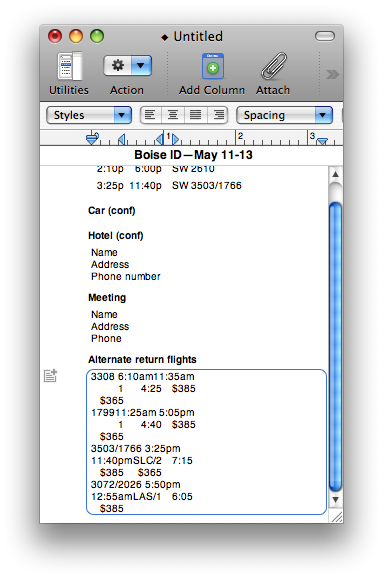Click the Add Column icon
The height and width of the screenshot is (578, 383).
click(212, 66)
